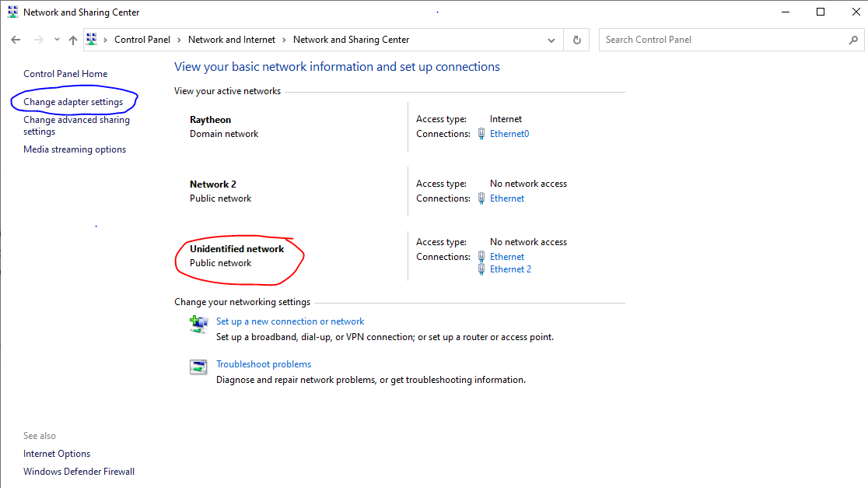Click the Set up new connection icon
Image resolution: width=868 pixels, height=488 pixels.
(199, 324)
